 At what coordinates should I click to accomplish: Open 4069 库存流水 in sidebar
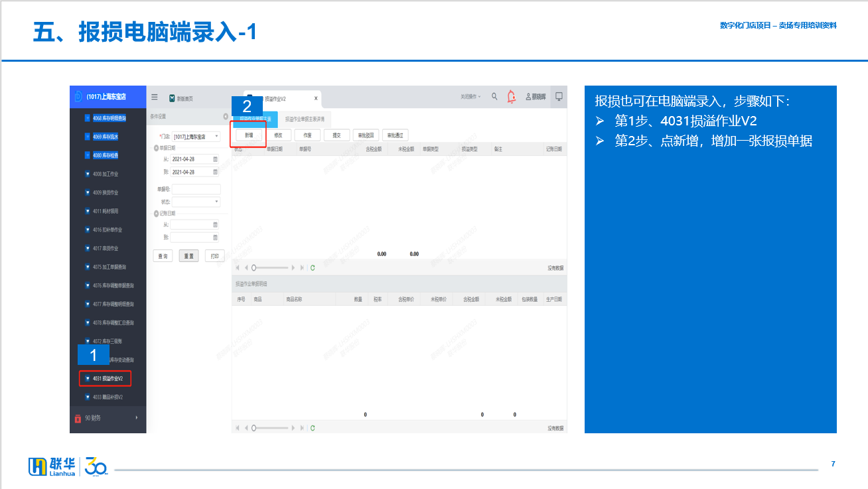click(106, 137)
